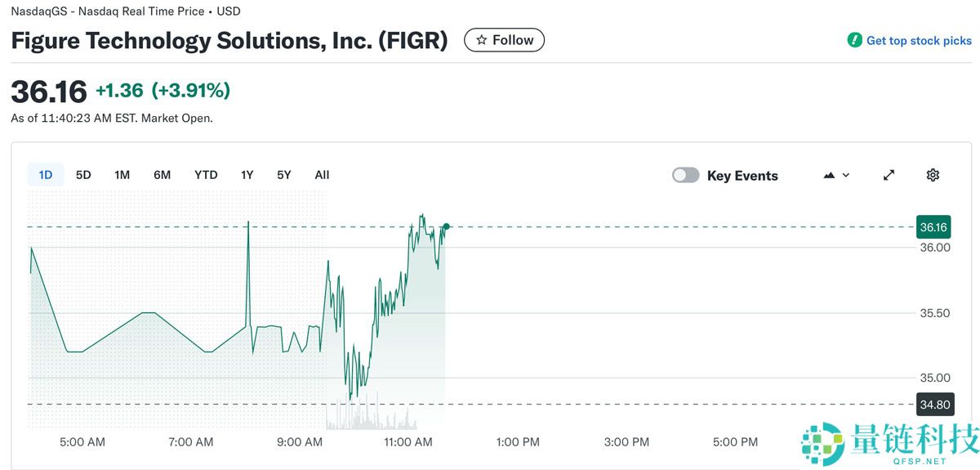
Task: Choose the YTD range tab
Action: click(x=206, y=175)
